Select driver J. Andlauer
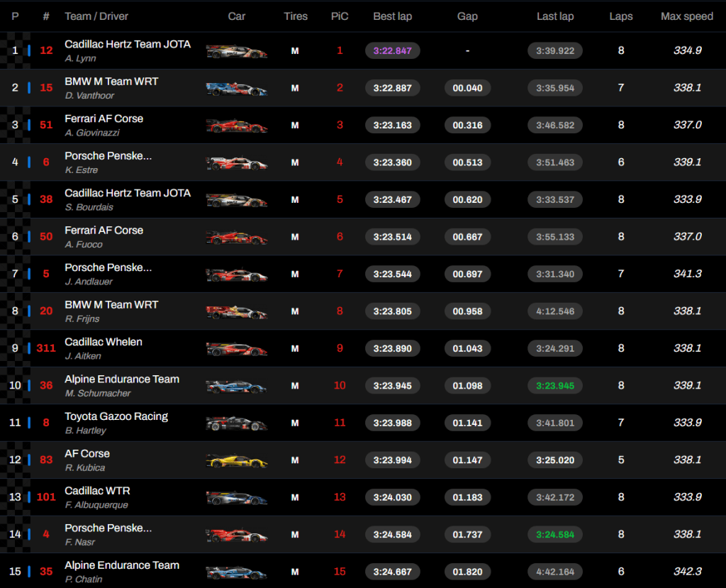726x588 pixels. [x=89, y=282]
